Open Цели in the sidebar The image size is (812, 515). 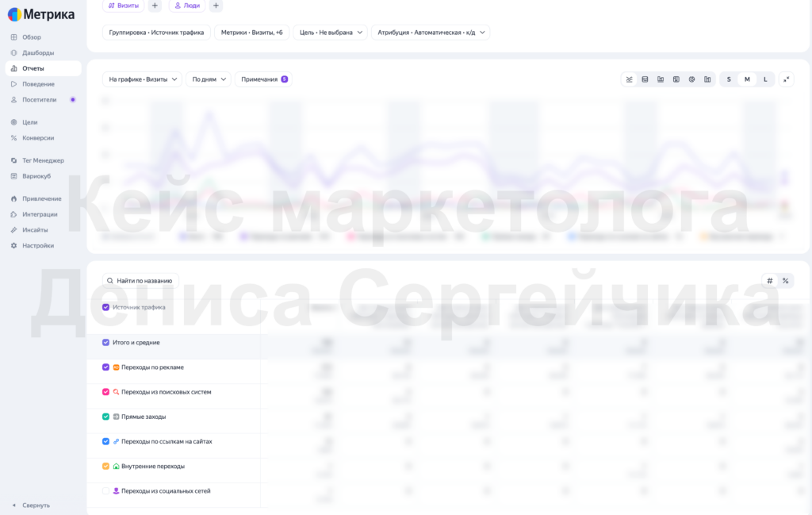click(29, 122)
